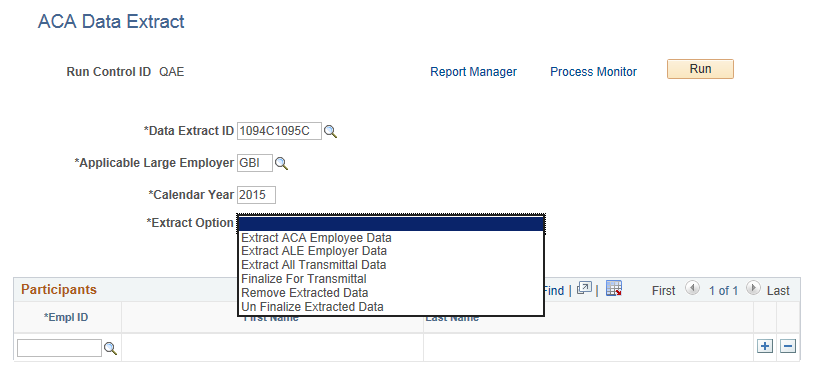This screenshot has height=380, width=817.
Task: Open Report Manager link
Action: pyautogui.click(x=473, y=72)
